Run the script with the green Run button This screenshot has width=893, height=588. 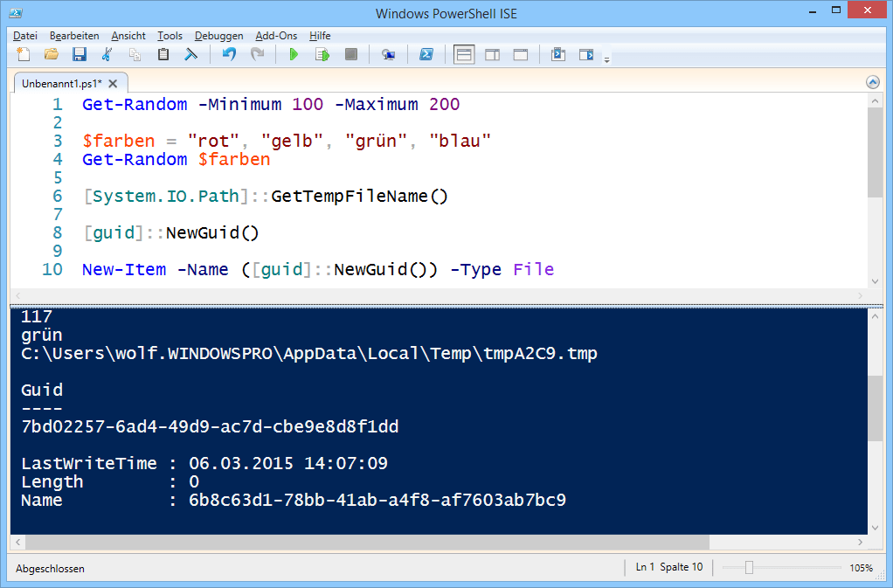pyautogui.click(x=294, y=54)
